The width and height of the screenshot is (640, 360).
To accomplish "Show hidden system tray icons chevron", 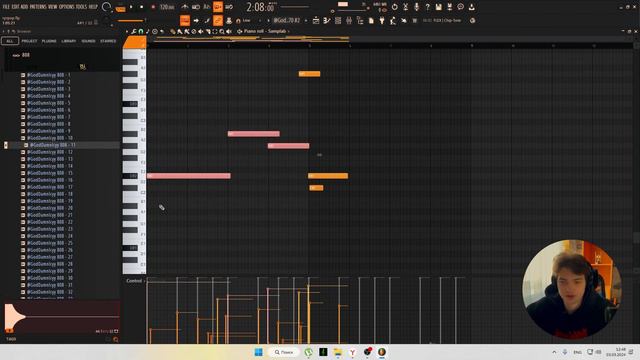I will coord(554,352).
